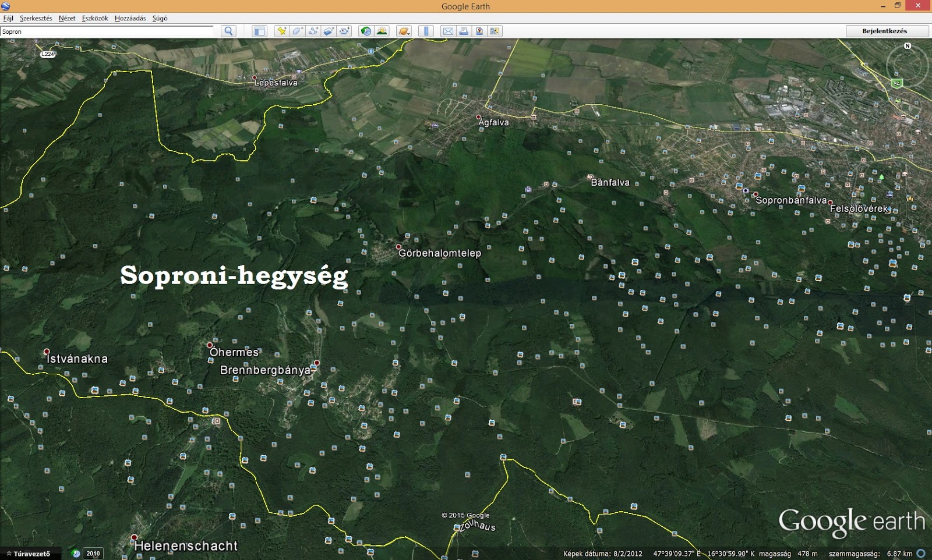932x560 pixels.
Task: Click the Sopron search input field
Action: click(x=108, y=31)
